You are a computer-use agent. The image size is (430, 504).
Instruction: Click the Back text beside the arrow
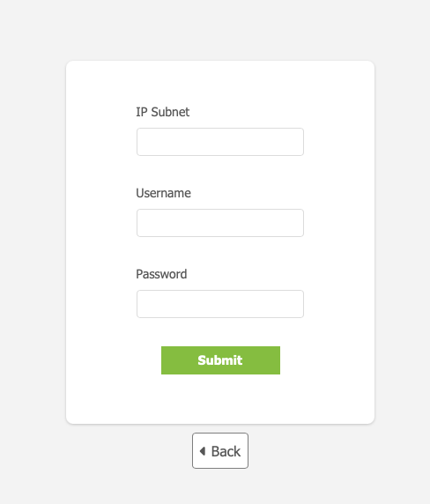(x=226, y=451)
